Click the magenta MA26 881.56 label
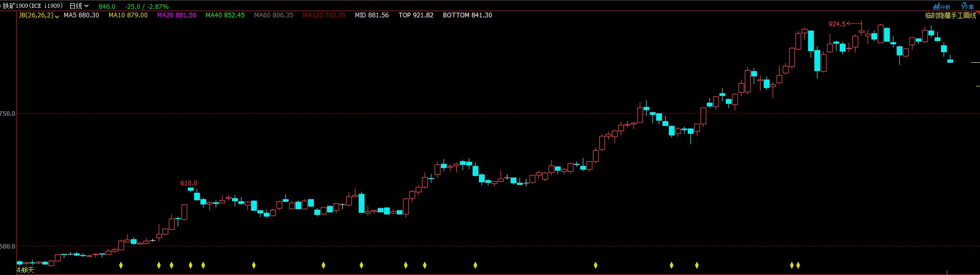Image resolution: width=980 pixels, height=275 pixels. pos(176,15)
